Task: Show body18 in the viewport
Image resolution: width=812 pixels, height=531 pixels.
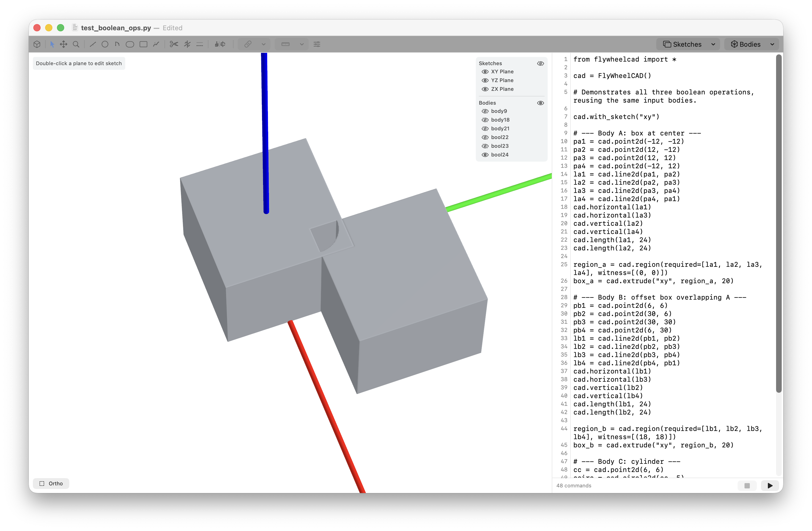Action: click(485, 120)
